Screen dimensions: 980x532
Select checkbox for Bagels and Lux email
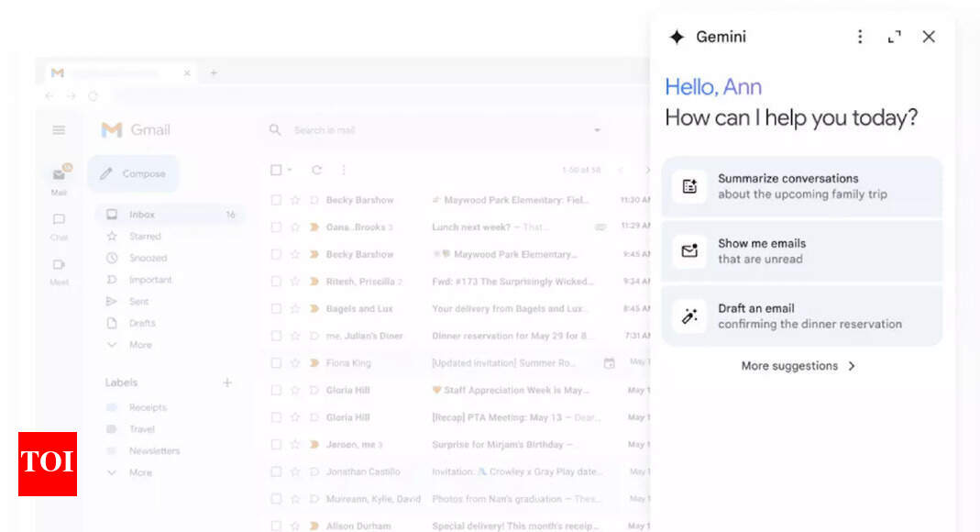(x=276, y=309)
